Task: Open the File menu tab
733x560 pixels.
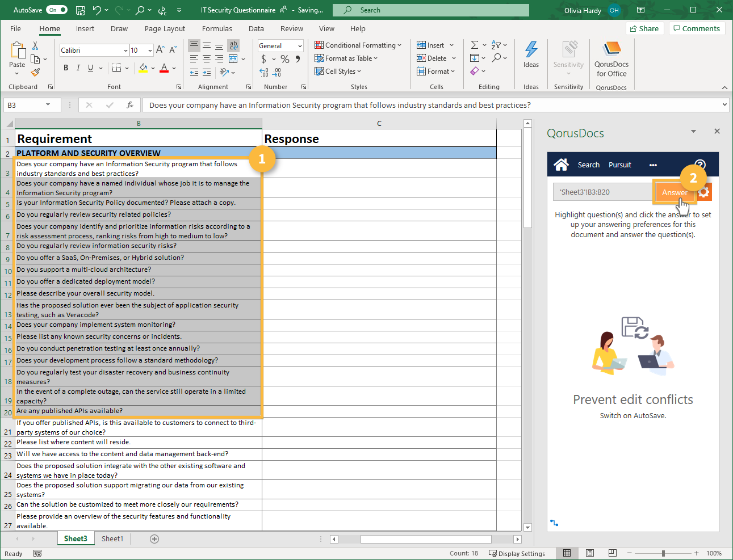Action: coord(15,28)
